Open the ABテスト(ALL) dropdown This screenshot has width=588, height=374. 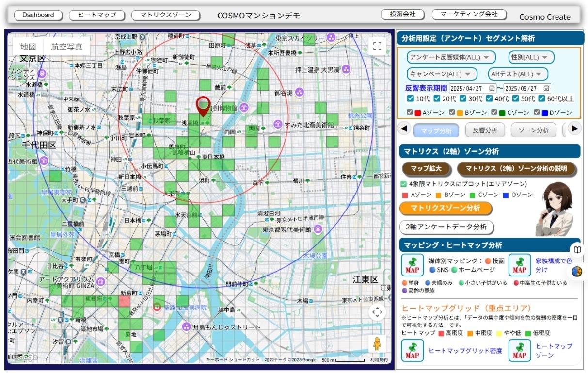point(518,74)
